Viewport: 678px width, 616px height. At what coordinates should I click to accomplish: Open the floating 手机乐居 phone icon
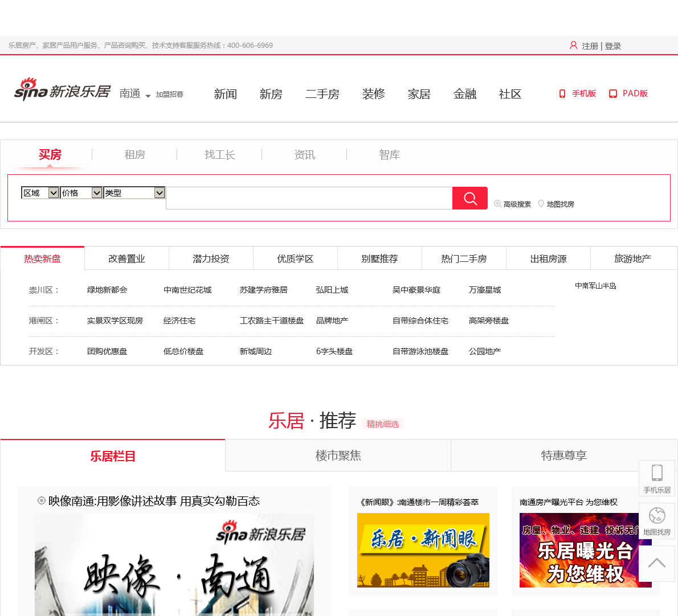[657, 473]
